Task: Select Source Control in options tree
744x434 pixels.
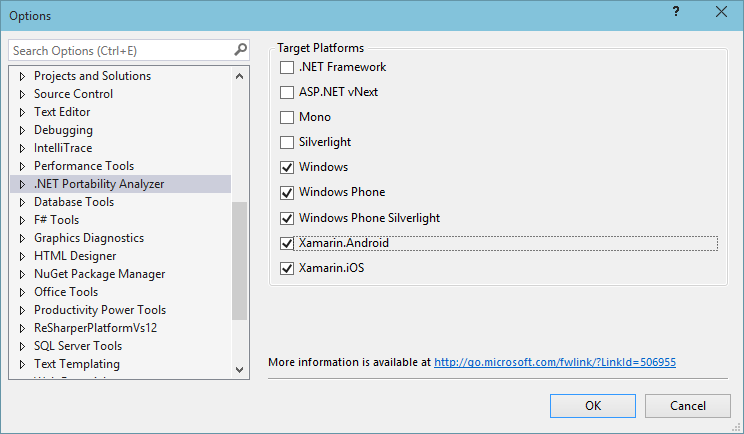Action: click(x=73, y=94)
